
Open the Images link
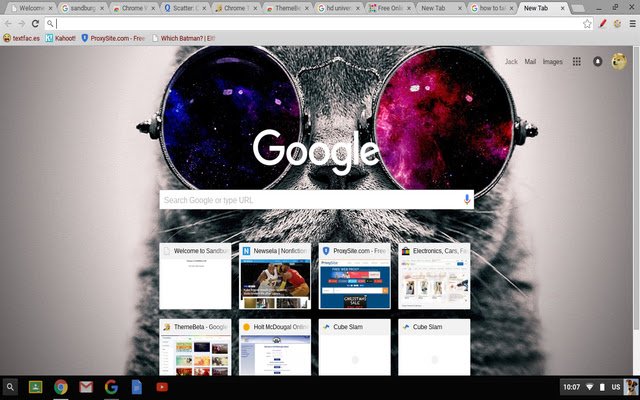click(x=552, y=62)
